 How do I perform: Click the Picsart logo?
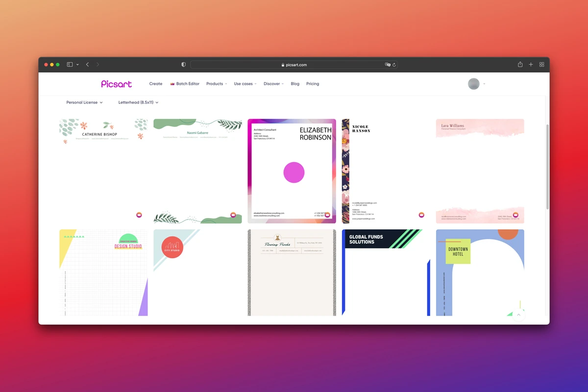pyautogui.click(x=116, y=84)
